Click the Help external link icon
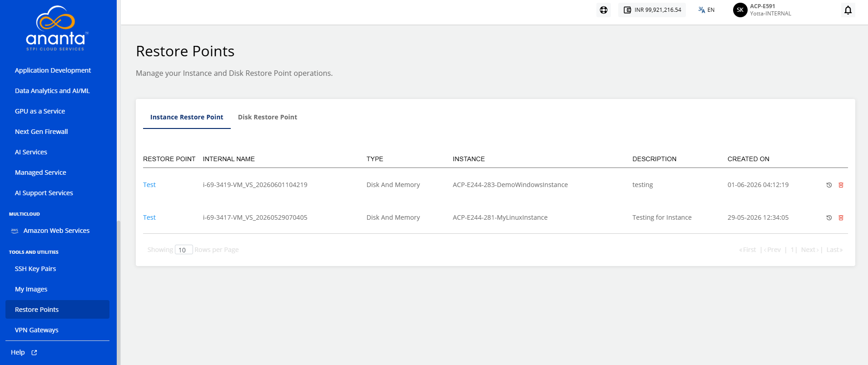This screenshot has height=365, width=868. coord(34,352)
